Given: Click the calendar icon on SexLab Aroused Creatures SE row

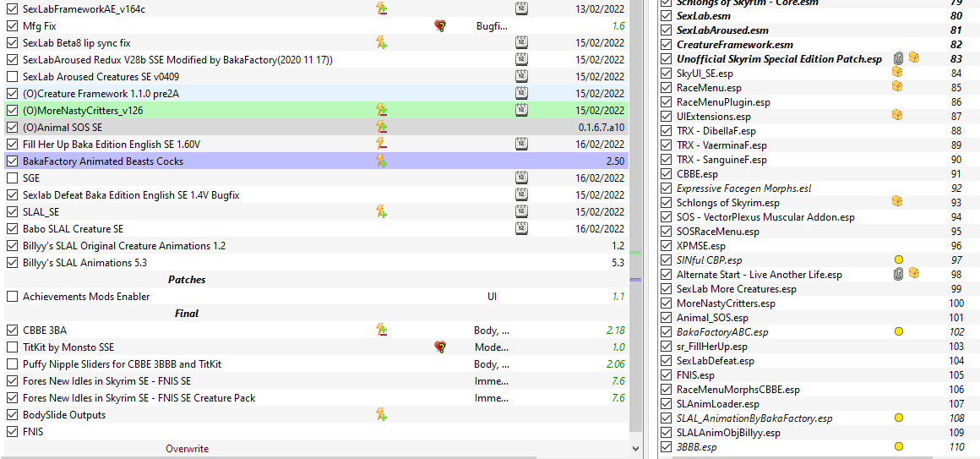Looking at the screenshot, I should tap(521, 76).
